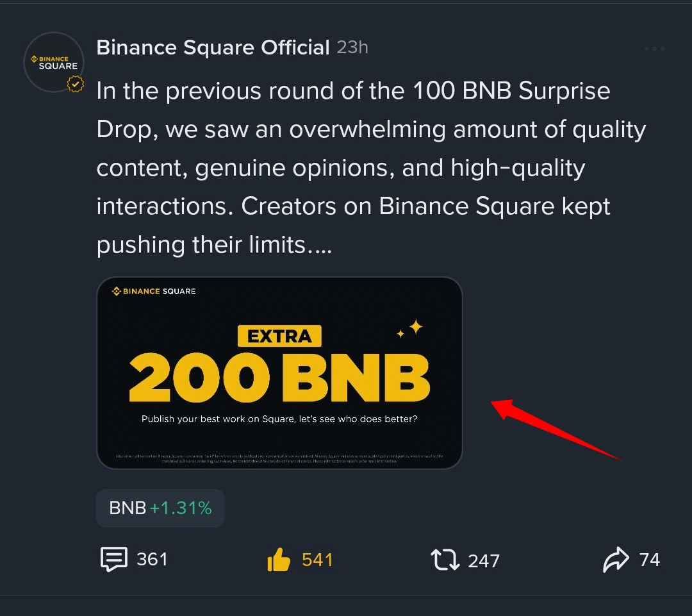Screen dimensions: 692x616
Task: Toggle the thumbs-up like icon
Action: (279, 560)
